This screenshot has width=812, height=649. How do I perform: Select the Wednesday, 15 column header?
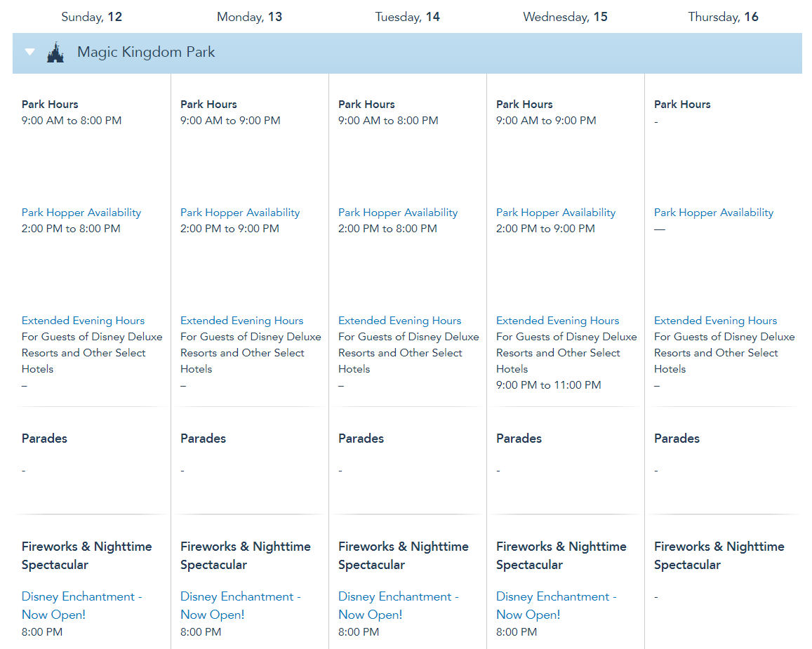click(565, 17)
